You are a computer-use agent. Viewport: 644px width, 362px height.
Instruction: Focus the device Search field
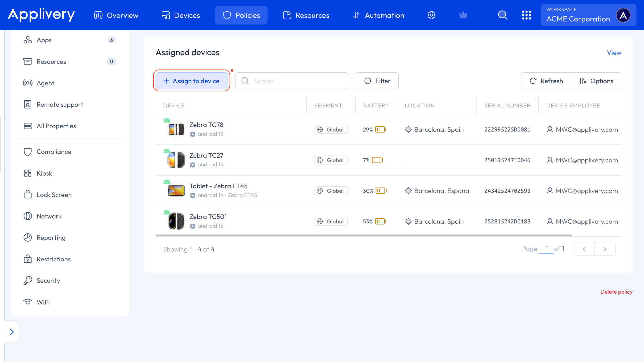pos(292,81)
